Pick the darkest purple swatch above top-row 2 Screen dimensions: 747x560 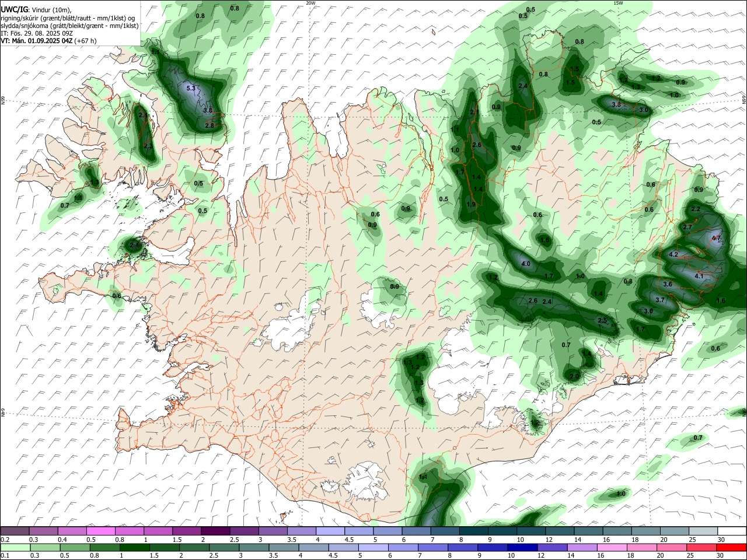(215, 531)
